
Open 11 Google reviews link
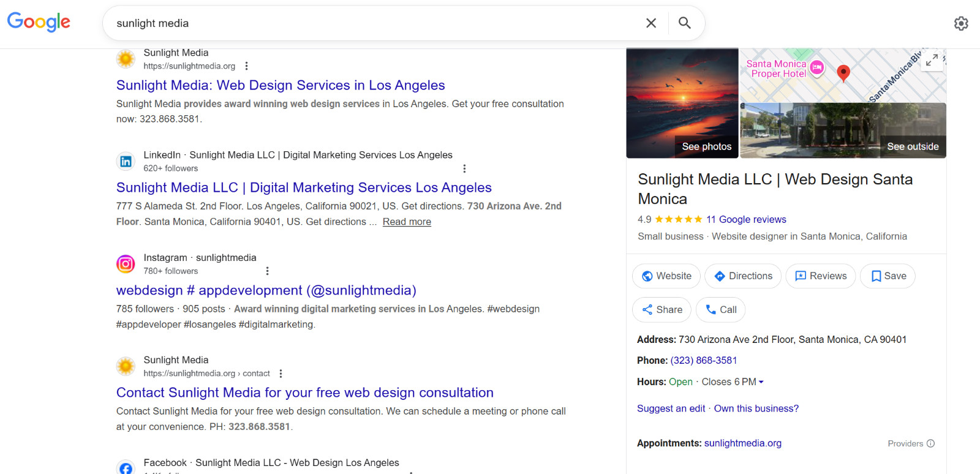click(x=746, y=219)
